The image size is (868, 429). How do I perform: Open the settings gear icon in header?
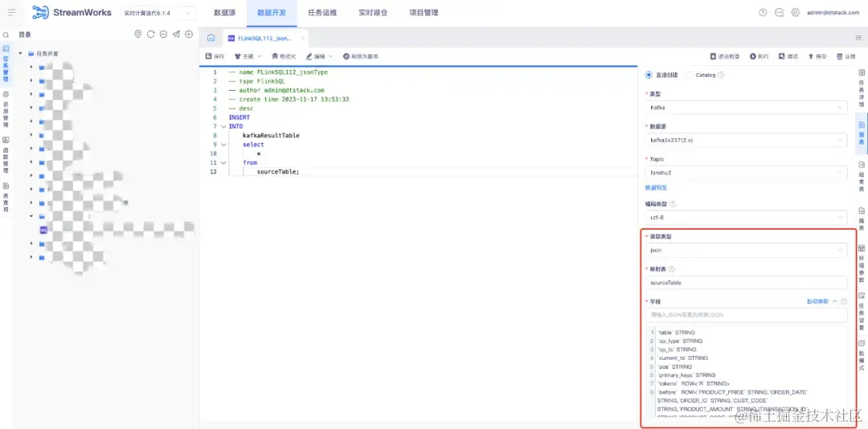coord(796,12)
